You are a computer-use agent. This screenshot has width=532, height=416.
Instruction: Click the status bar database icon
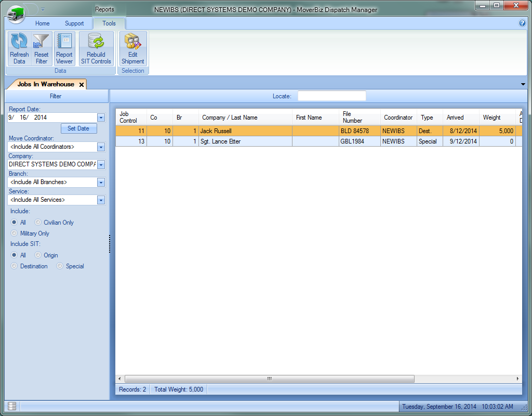[12, 406]
